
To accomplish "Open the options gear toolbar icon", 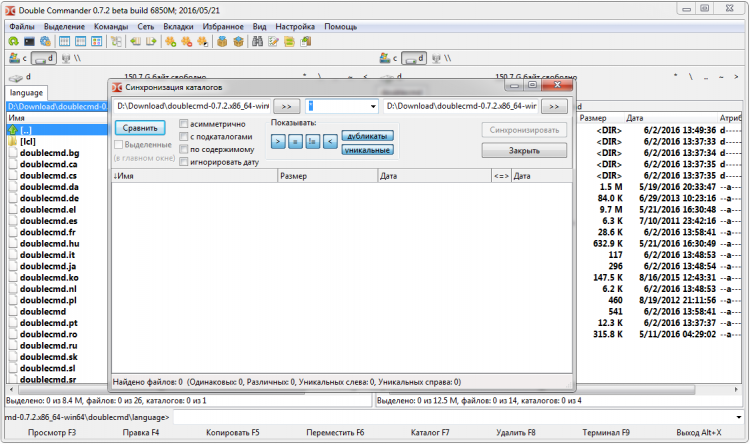I will (x=45, y=42).
